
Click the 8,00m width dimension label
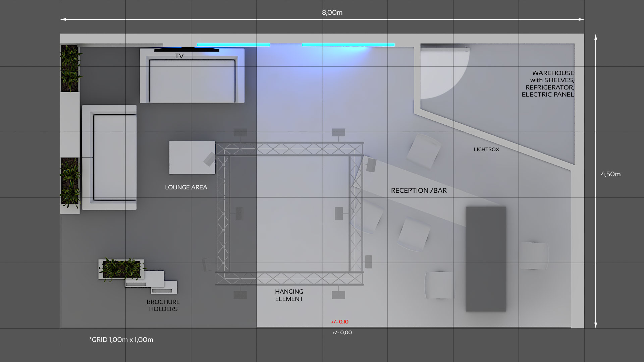[x=332, y=12]
